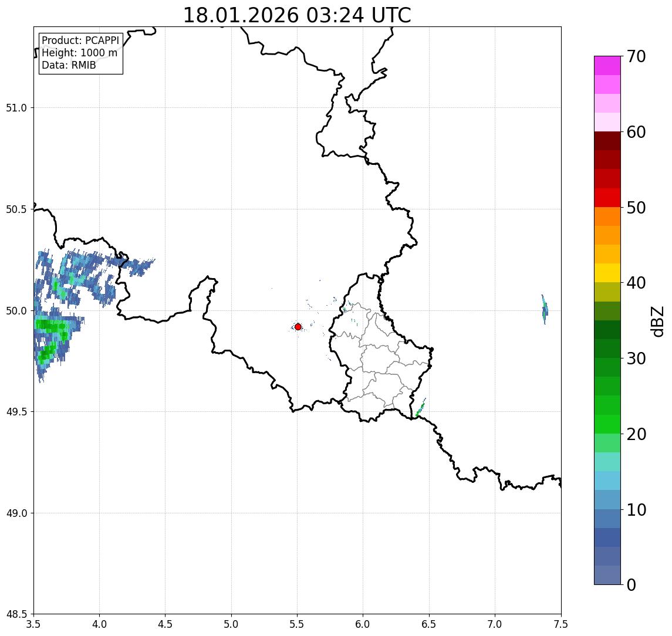Screen dimensions: 672x636
Task: Click the green radar echo near 6.4°E 49.5°N
Action: 420,408
